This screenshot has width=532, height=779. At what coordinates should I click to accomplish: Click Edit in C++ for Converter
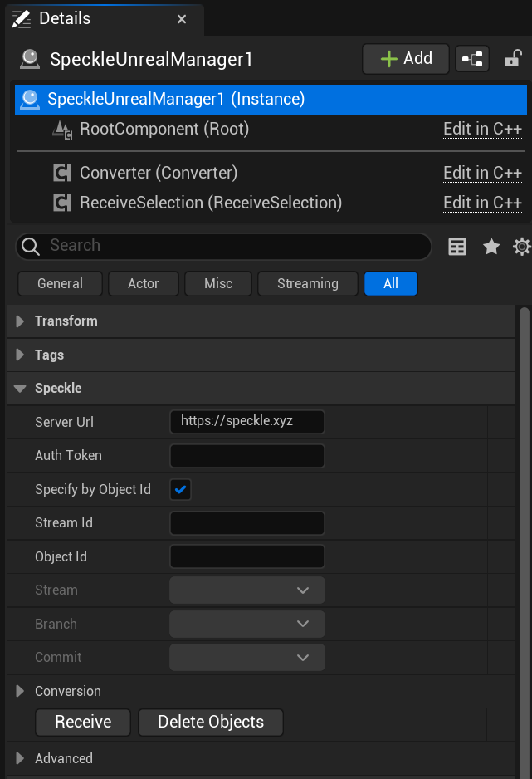coord(482,173)
